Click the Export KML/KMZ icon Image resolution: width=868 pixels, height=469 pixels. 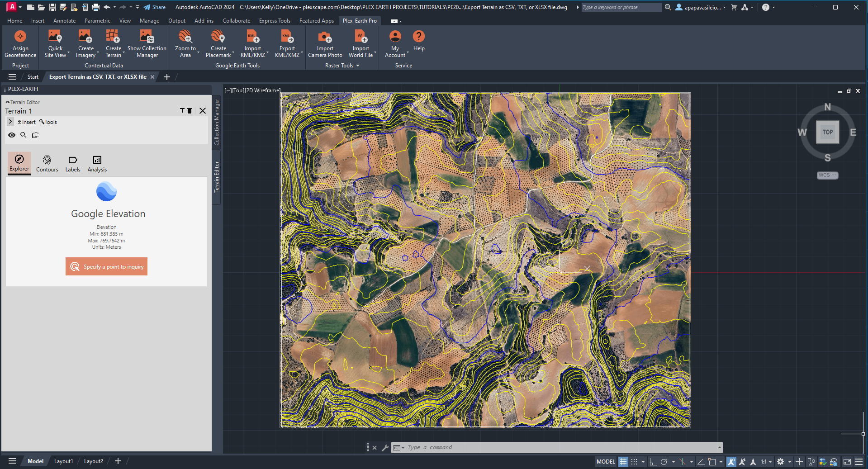[x=287, y=36]
